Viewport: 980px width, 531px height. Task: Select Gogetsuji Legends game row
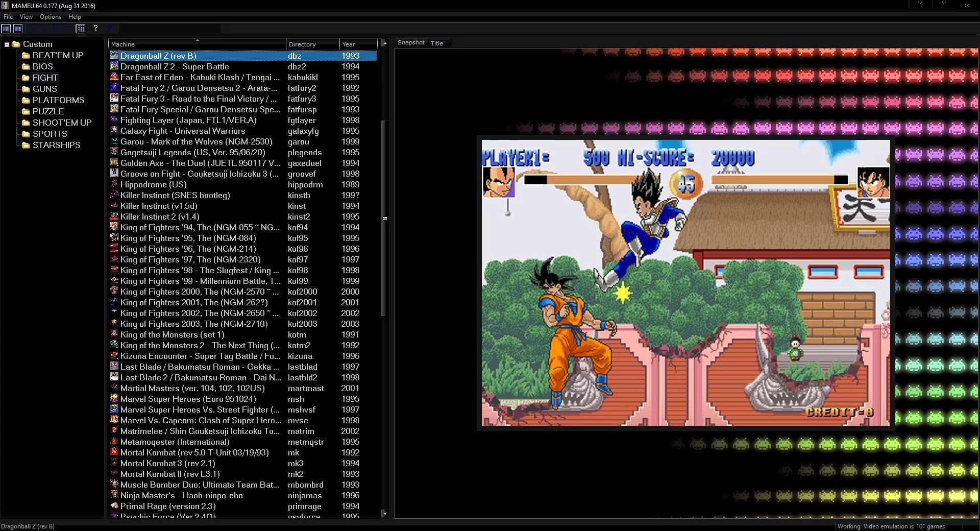point(243,152)
